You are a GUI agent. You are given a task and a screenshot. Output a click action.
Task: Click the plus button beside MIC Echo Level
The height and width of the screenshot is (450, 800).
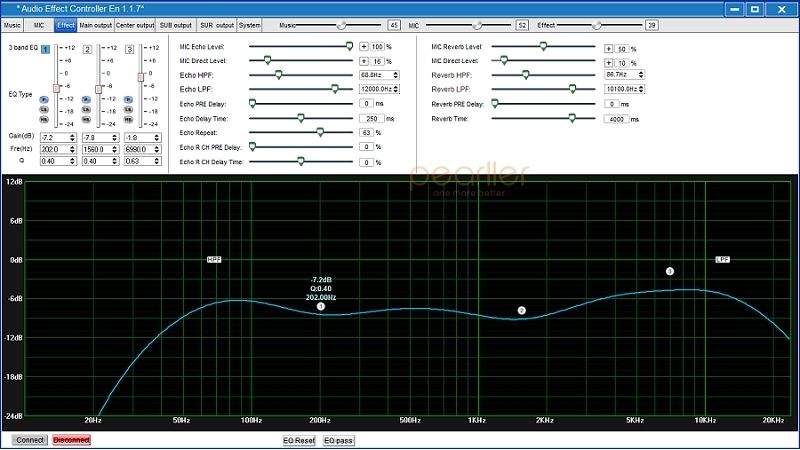point(364,47)
